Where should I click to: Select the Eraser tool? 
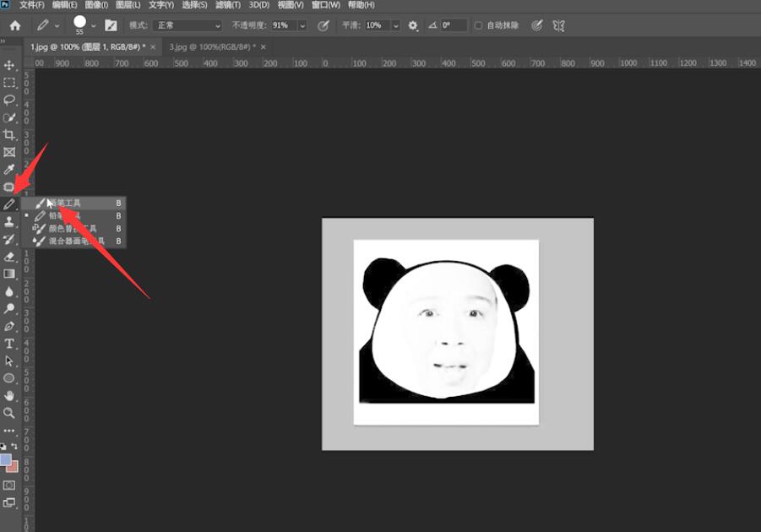click(8, 257)
